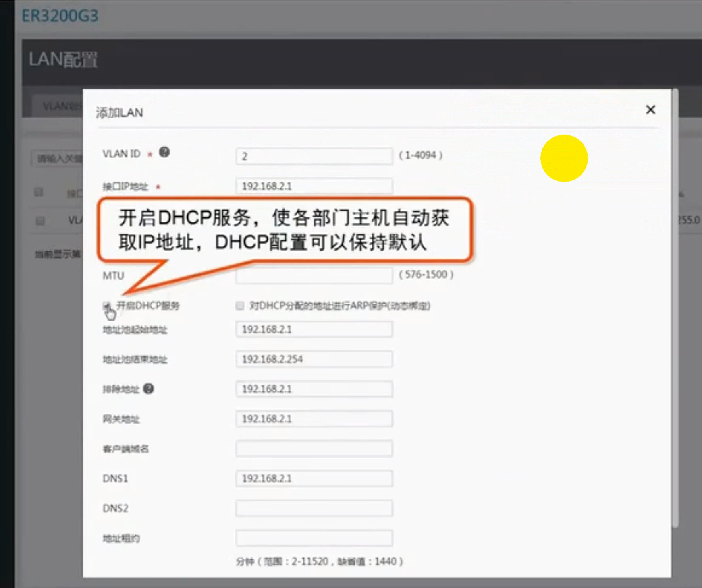This screenshot has width=702, height=588.
Task: Focus the 地址租约 lease time field
Action: pos(314,538)
